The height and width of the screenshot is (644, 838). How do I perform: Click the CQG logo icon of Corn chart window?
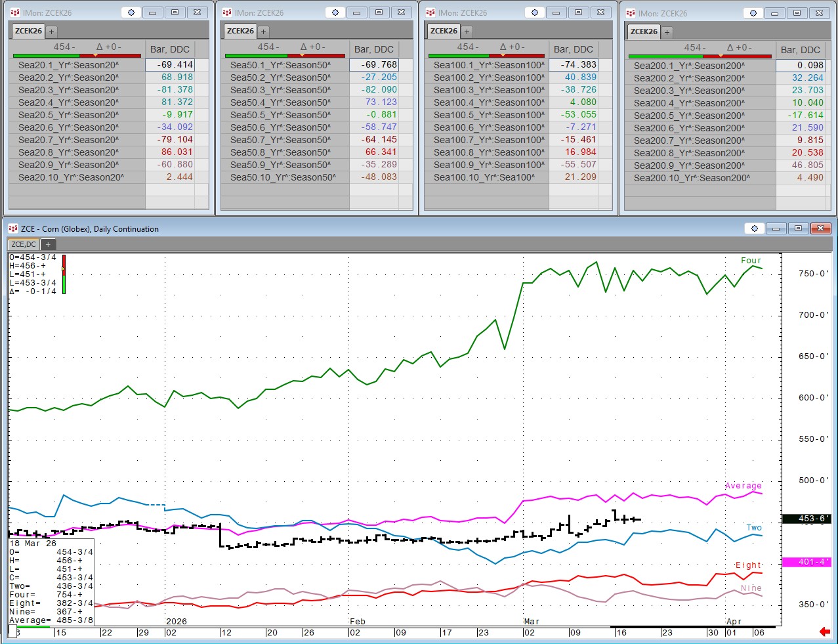(13, 228)
